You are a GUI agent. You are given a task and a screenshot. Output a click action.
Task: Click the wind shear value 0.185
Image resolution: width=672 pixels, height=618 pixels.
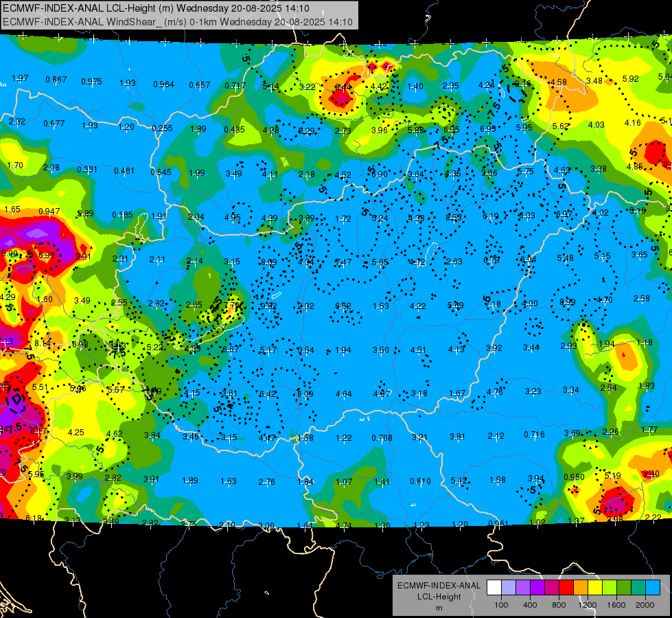(x=122, y=214)
